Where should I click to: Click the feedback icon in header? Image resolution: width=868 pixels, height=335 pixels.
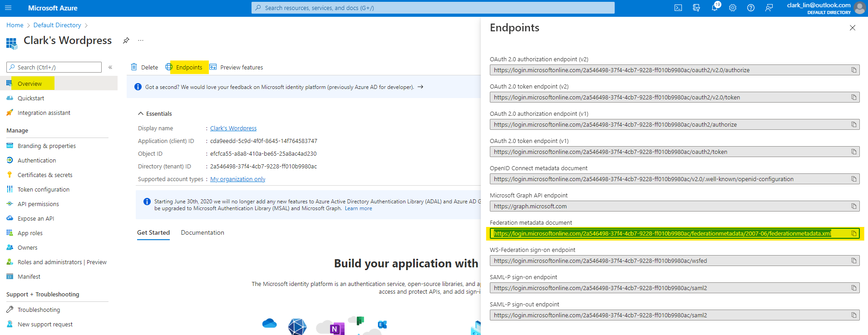(769, 8)
